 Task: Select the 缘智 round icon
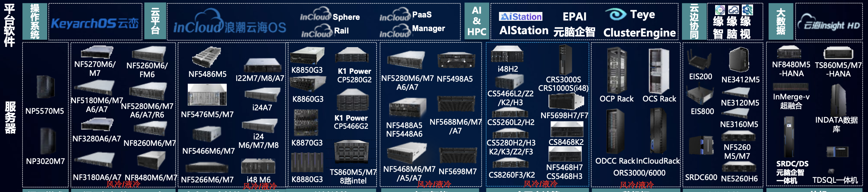coord(720,10)
